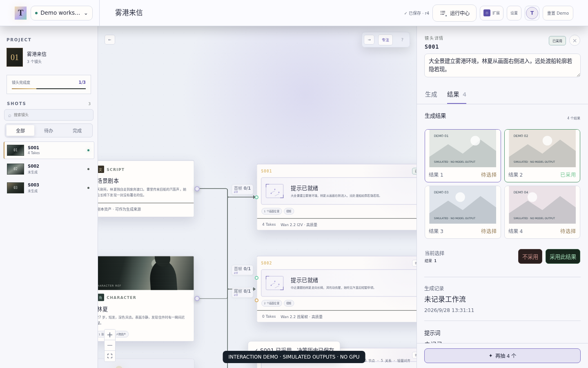Click 再抽 4 个 regenerate button
This screenshot has width=588, height=368.
coord(502,356)
